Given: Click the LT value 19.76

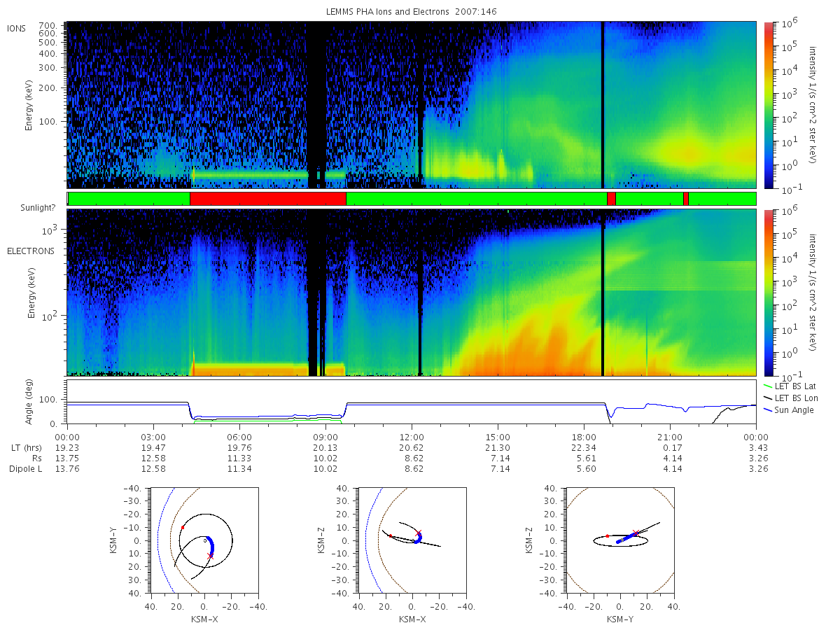Looking at the screenshot, I should 239,447.
